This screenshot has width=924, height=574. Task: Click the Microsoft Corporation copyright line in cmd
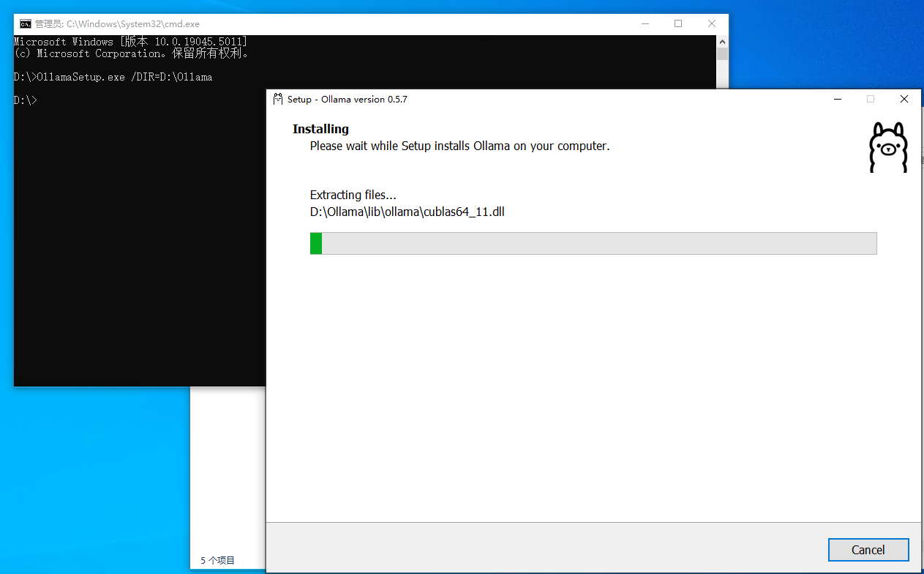pyautogui.click(x=132, y=53)
